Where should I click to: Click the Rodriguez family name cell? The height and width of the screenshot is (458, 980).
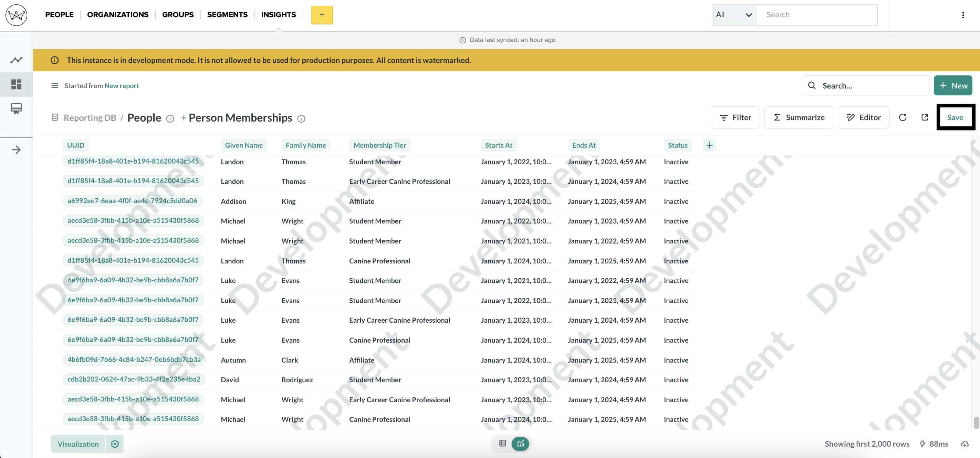coord(297,379)
